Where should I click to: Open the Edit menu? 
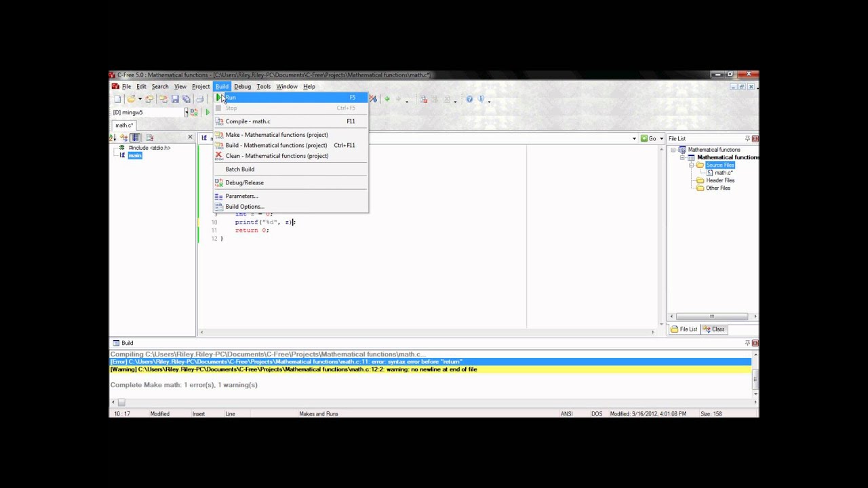[141, 87]
